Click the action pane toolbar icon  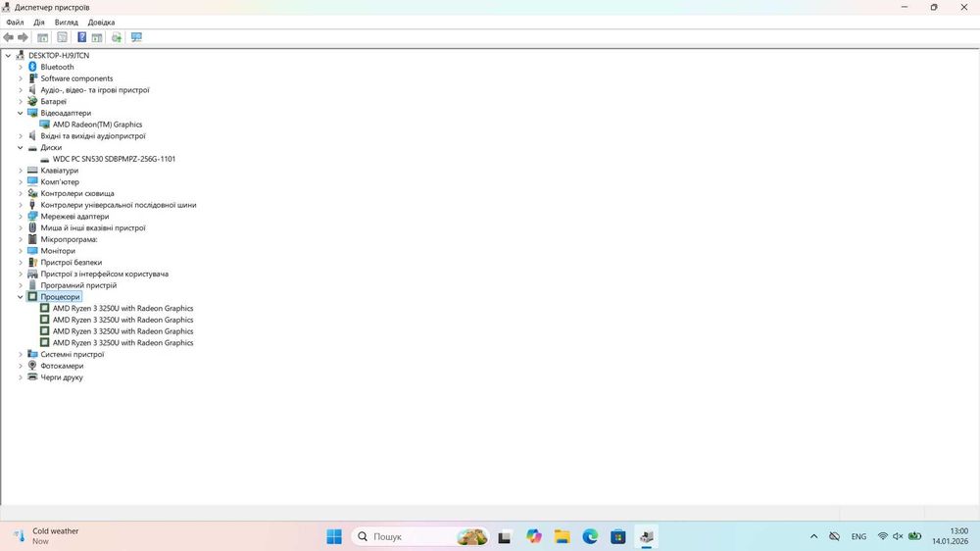[x=97, y=37]
